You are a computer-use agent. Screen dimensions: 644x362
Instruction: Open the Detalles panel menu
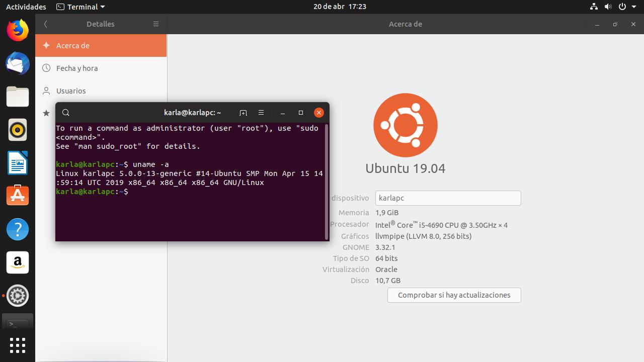pyautogui.click(x=156, y=24)
